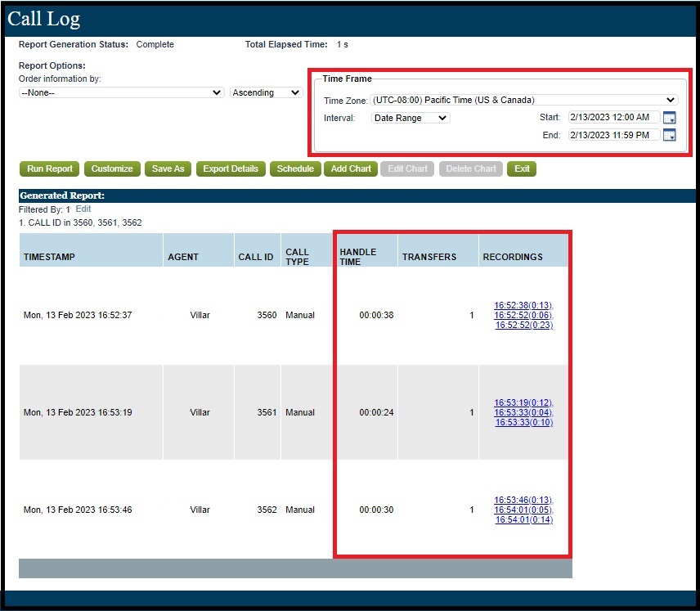Click the disabled Edit Chart button
700x611 pixels.
[x=407, y=168]
